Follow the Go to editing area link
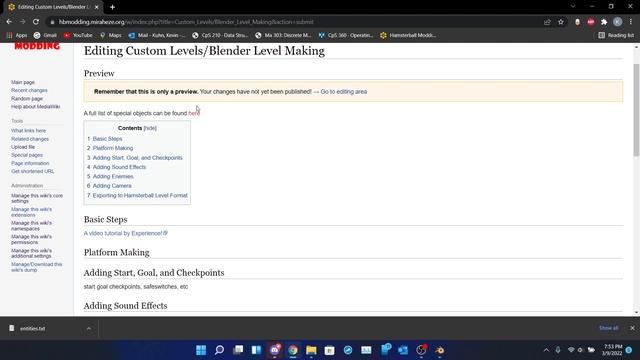 [x=344, y=92]
